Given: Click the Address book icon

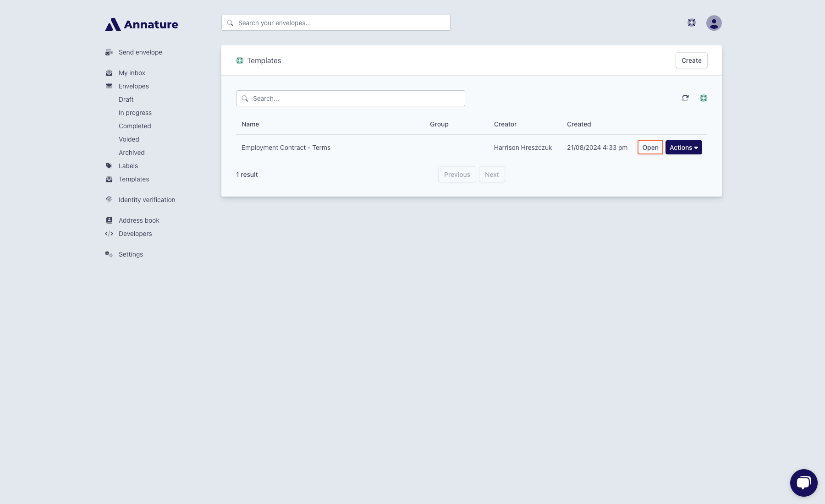Looking at the screenshot, I should click(109, 220).
